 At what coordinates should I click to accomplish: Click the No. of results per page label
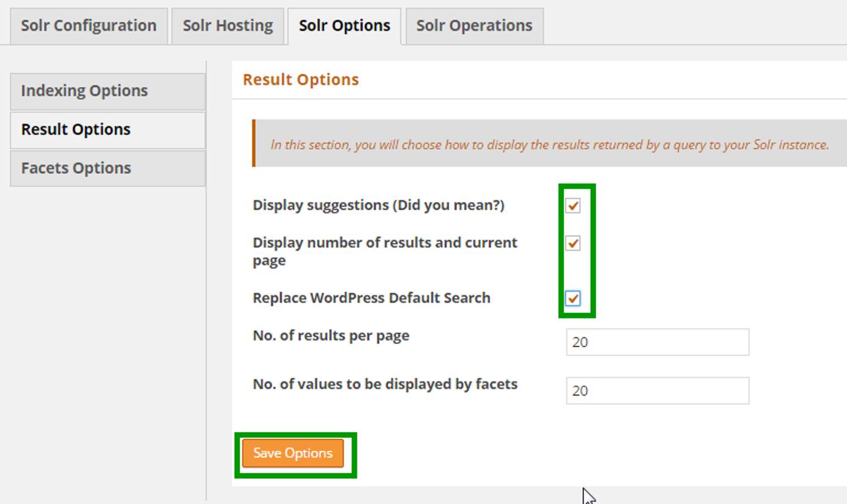331,335
